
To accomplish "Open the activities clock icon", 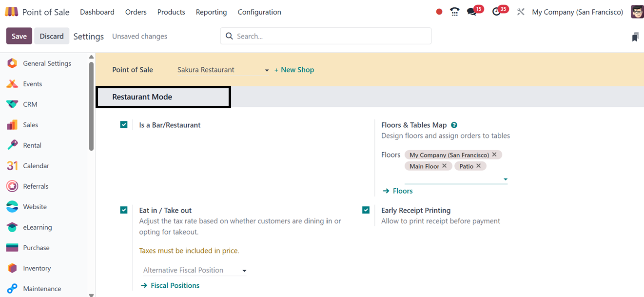I will tap(497, 12).
